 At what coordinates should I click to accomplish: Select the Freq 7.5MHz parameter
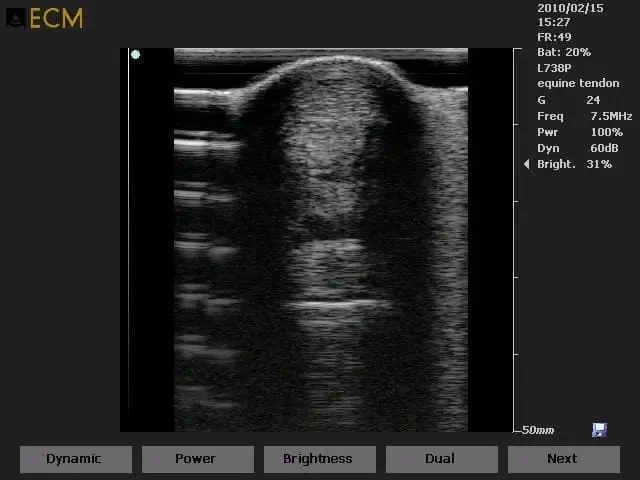click(x=584, y=116)
